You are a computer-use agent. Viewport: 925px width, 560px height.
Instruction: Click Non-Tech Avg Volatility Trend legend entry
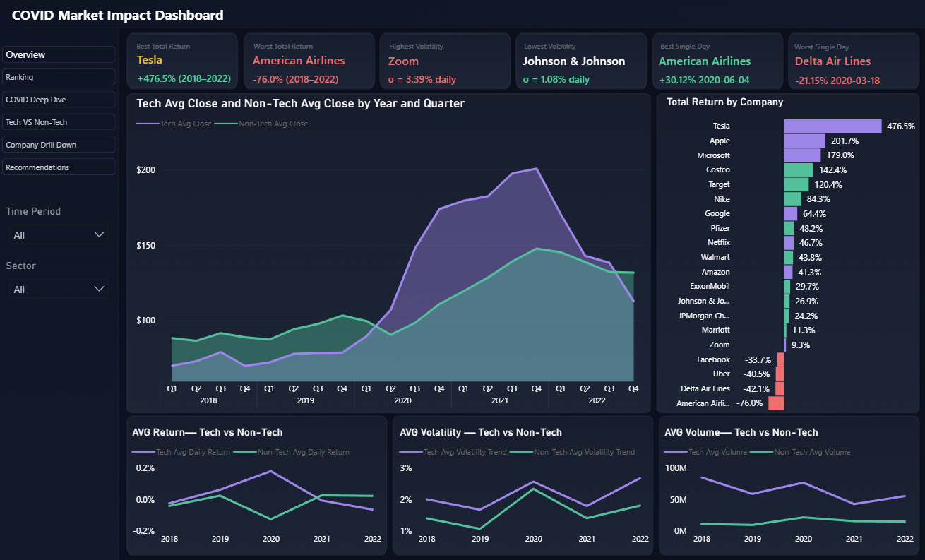tap(573, 452)
